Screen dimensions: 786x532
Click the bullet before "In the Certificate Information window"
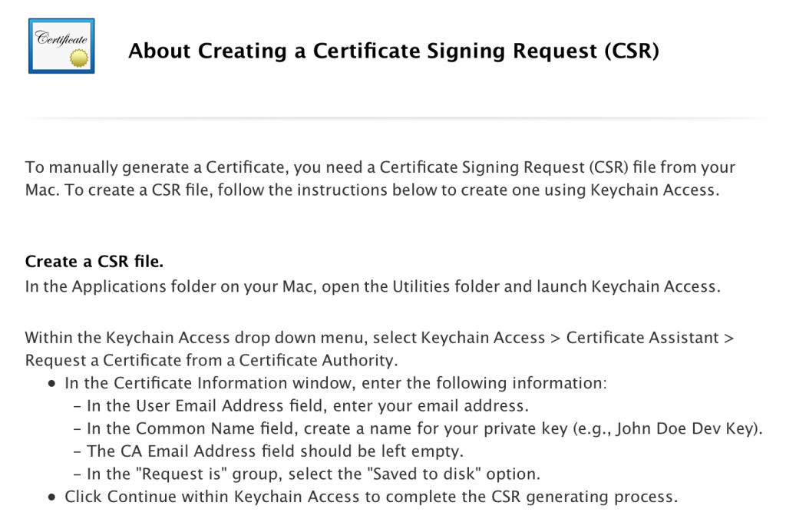click(51, 384)
